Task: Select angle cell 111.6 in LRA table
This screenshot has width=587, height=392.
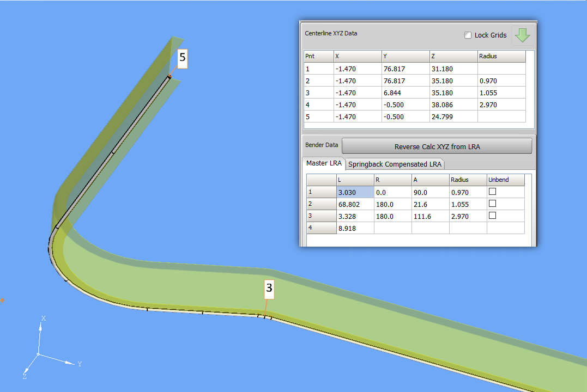Action: [x=430, y=216]
